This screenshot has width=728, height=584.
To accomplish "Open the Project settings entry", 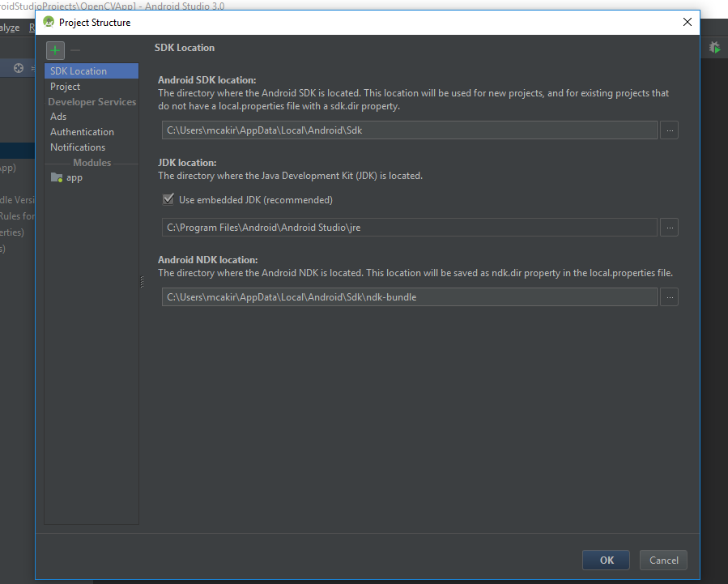I will click(x=92, y=87).
